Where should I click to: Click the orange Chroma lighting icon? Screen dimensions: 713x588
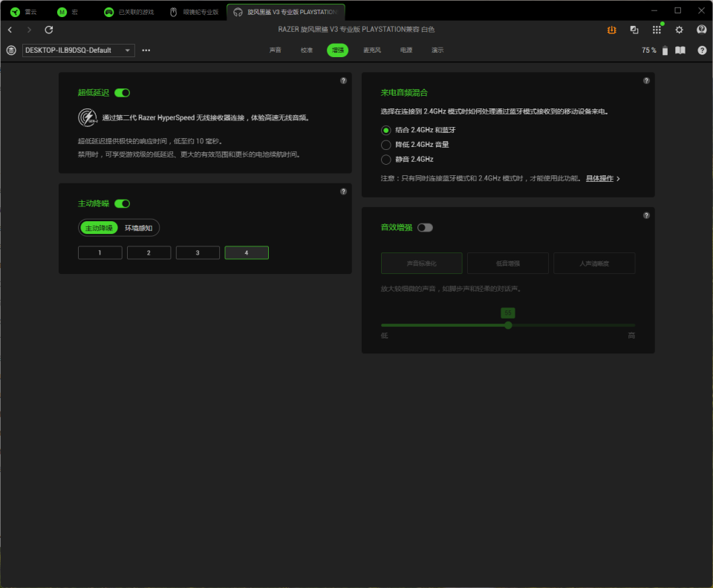611,30
